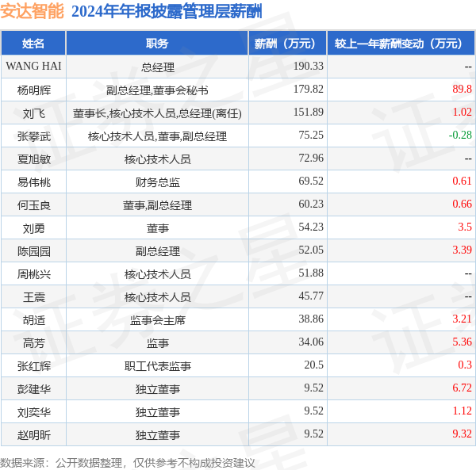Click the salary value 52.05
476x470 pixels.
coord(311,250)
